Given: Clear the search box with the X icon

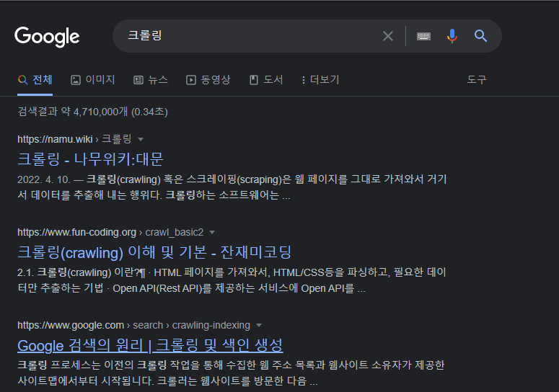Looking at the screenshot, I should [x=388, y=36].
